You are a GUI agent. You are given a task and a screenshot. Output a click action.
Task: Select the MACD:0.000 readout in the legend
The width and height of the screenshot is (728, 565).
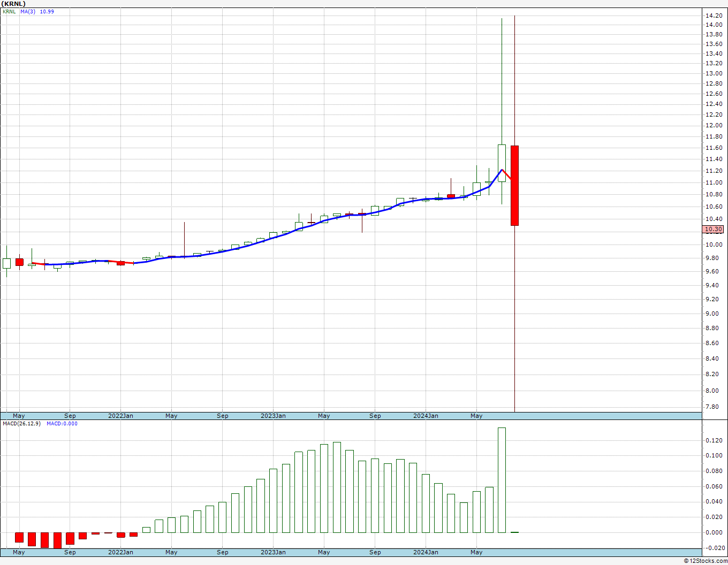point(62,424)
